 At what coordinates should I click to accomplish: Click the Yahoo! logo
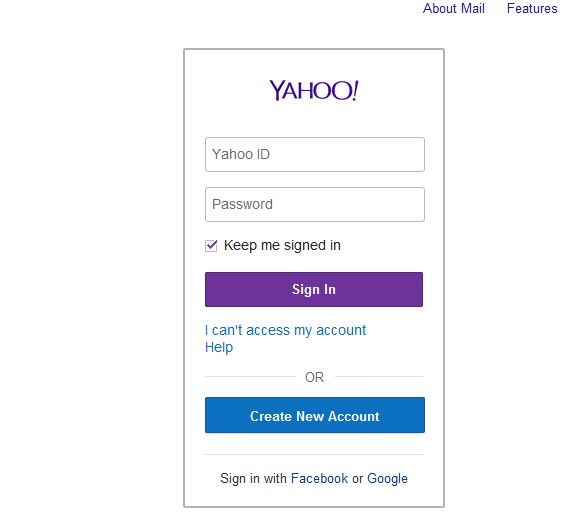tap(314, 90)
